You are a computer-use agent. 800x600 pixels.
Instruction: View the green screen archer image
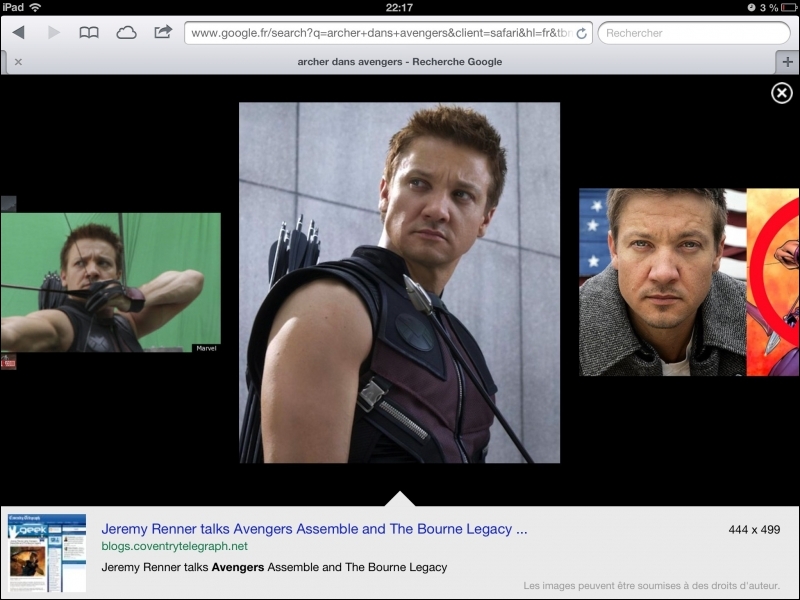point(111,283)
